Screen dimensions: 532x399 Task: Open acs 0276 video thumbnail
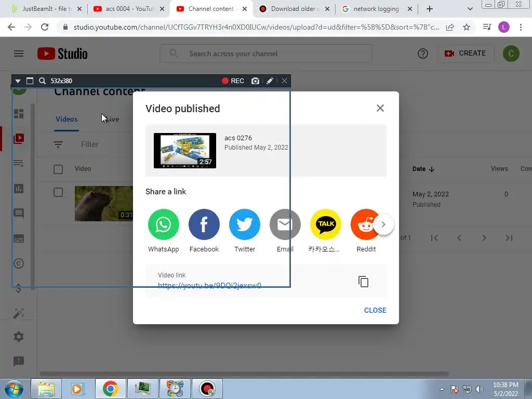point(185,151)
